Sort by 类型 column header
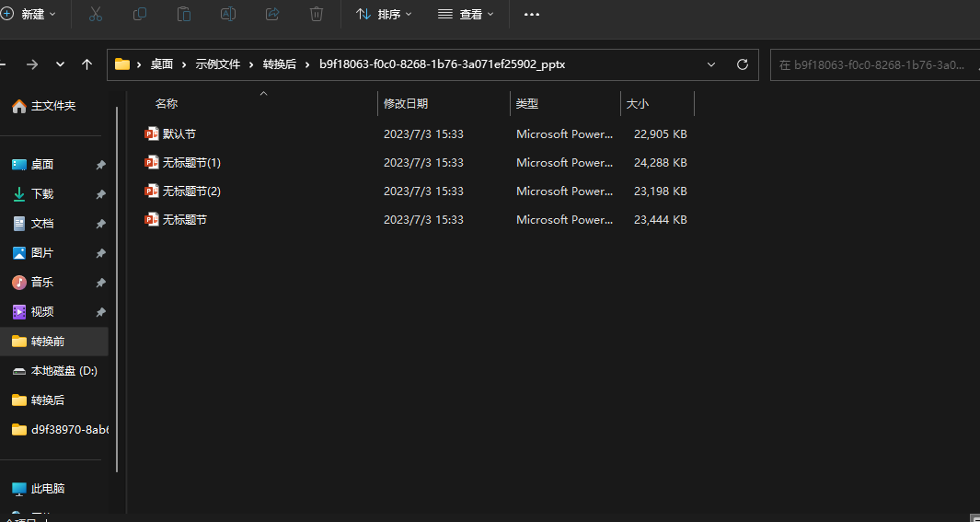The width and height of the screenshot is (980, 522). pyautogui.click(x=527, y=104)
